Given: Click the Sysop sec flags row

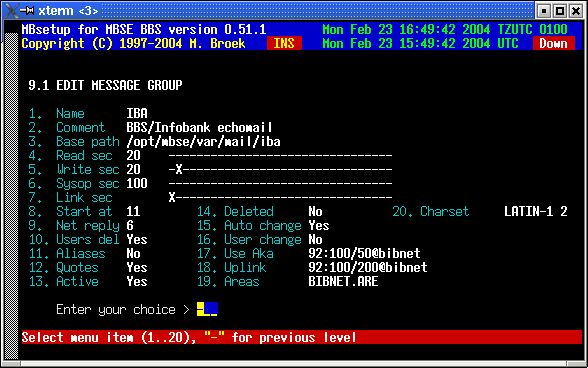Looking at the screenshot, I should click(280, 184).
